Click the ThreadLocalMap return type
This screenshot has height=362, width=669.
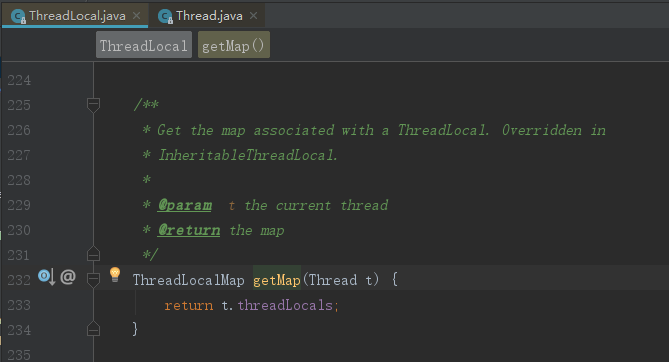tap(189, 280)
